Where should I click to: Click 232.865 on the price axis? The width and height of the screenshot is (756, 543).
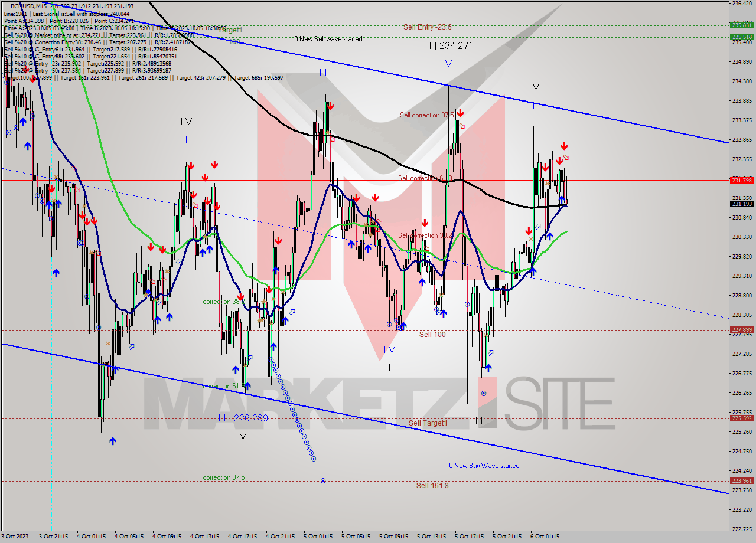coord(741,139)
